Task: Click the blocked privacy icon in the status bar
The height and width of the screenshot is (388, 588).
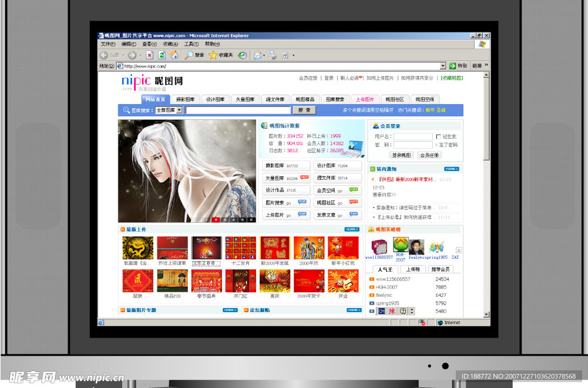Action: click(422, 323)
